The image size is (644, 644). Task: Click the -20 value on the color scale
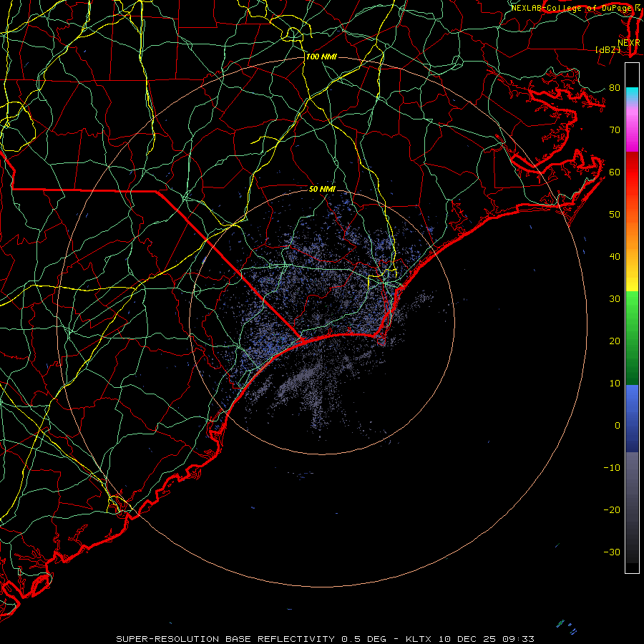[612, 509]
